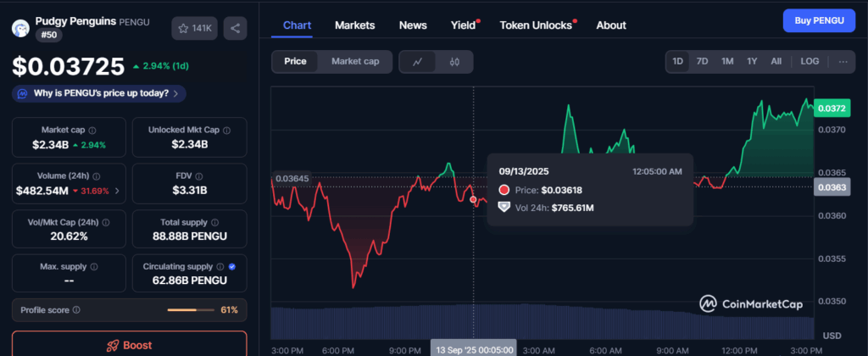
Task: Click the info icon beside Market cap
Action: [92, 131]
